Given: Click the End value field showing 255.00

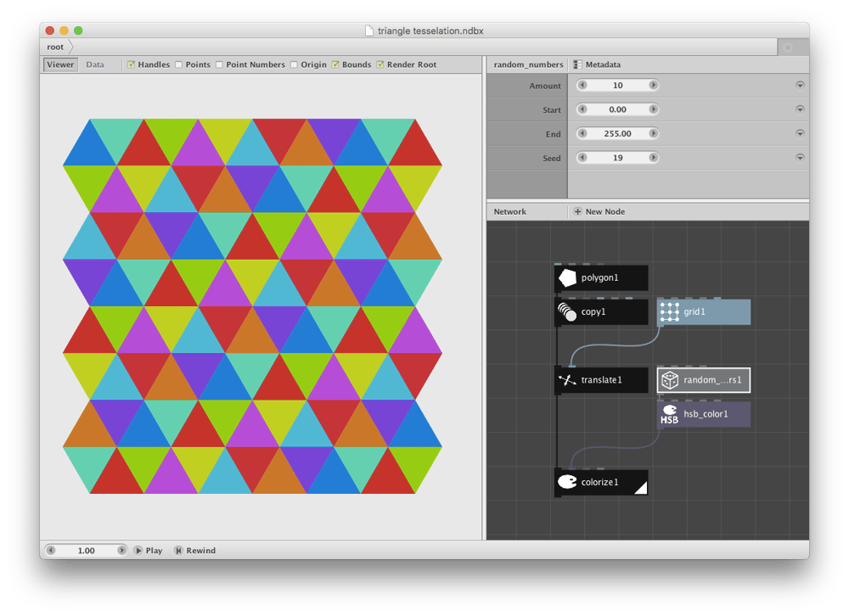Looking at the screenshot, I should point(618,133).
